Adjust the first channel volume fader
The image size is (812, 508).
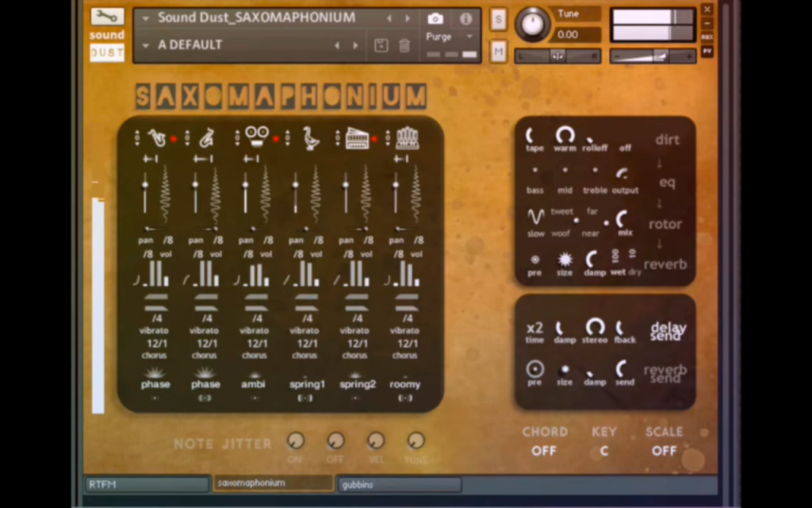pos(146,185)
